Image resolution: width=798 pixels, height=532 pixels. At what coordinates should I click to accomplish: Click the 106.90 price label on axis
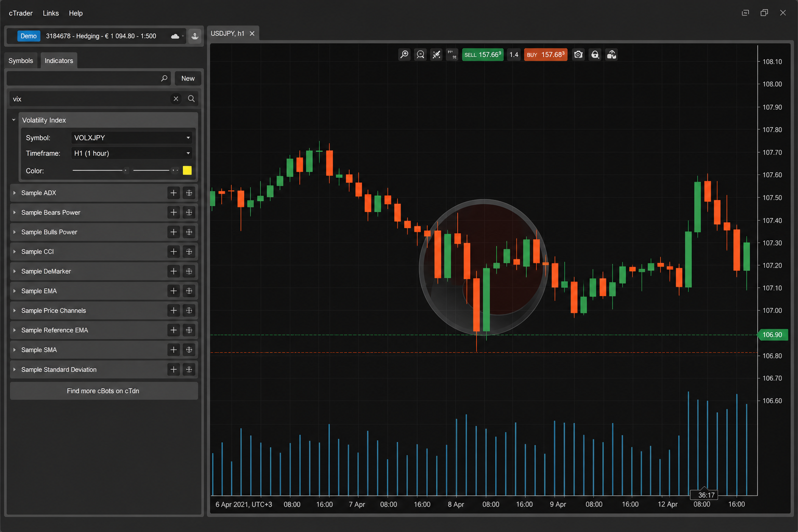click(773, 335)
